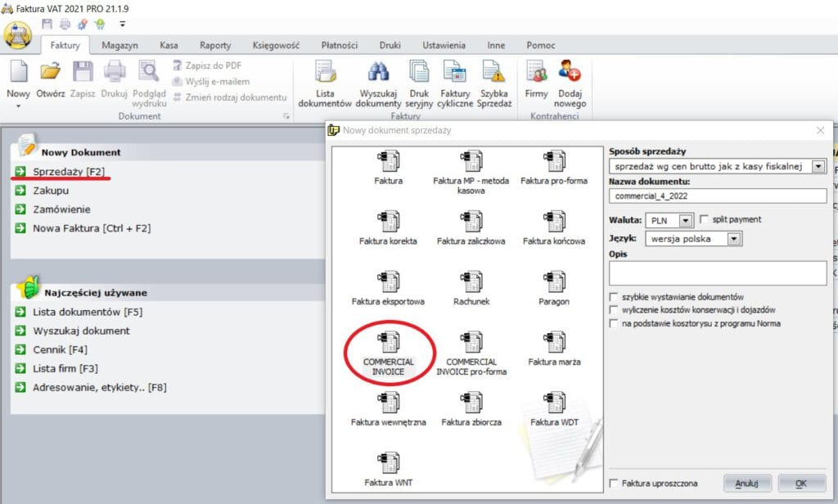Open the Księgowość ribbon tab
Image resolution: width=838 pixels, height=504 pixels.
point(275,46)
